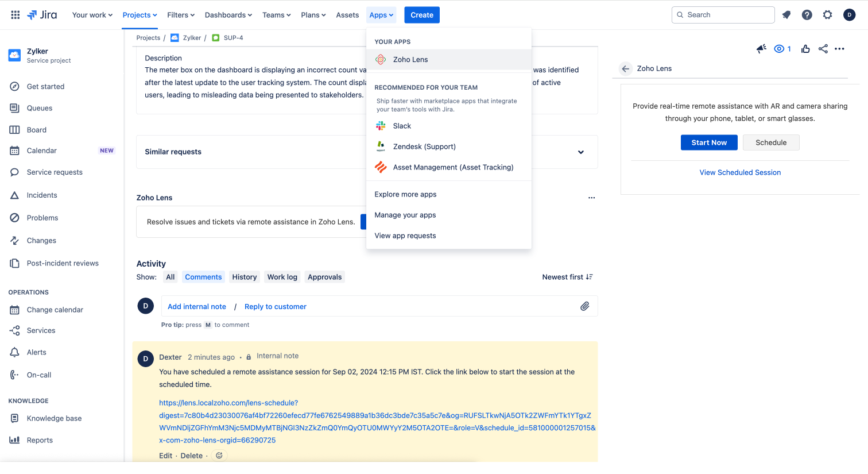This screenshot has height=474, width=868.
Task: Open Assets in top navigation
Action: point(347,15)
